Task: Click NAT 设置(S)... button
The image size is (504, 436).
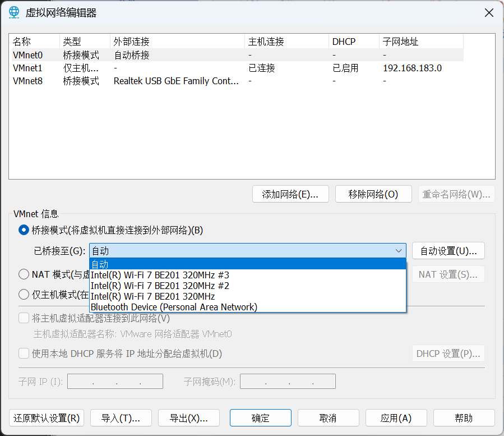Action: click(448, 274)
